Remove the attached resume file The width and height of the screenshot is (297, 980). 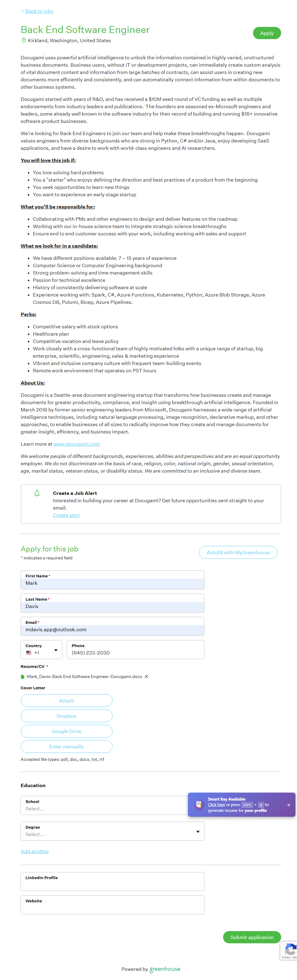(146, 676)
